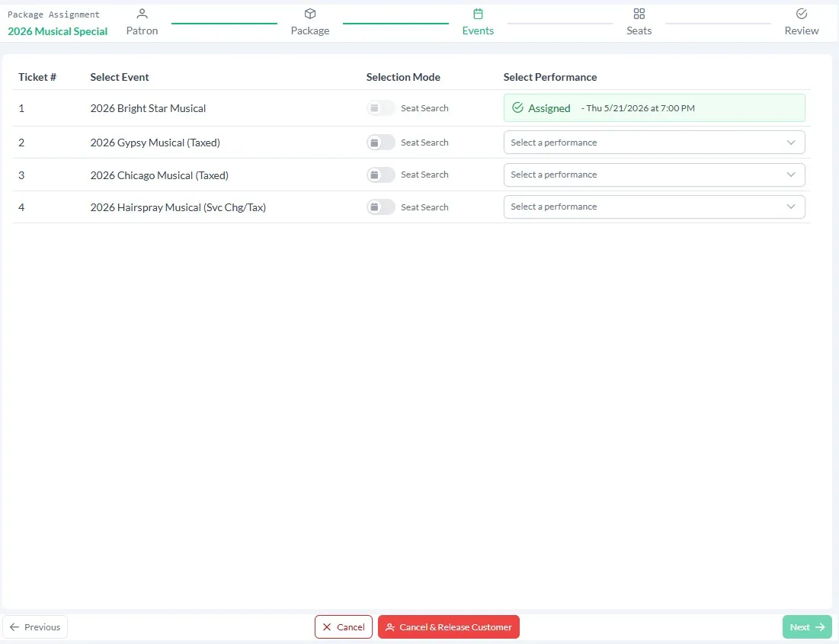Image resolution: width=839 pixels, height=644 pixels.
Task: Click the Assigned checkmark icon for Bright Star
Action: [x=517, y=107]
